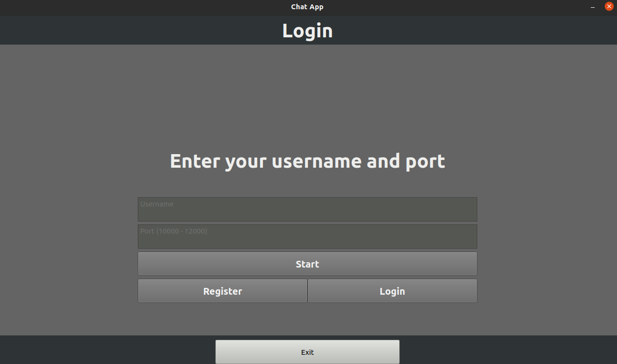Select the port number placeholder text

point(174,231)
